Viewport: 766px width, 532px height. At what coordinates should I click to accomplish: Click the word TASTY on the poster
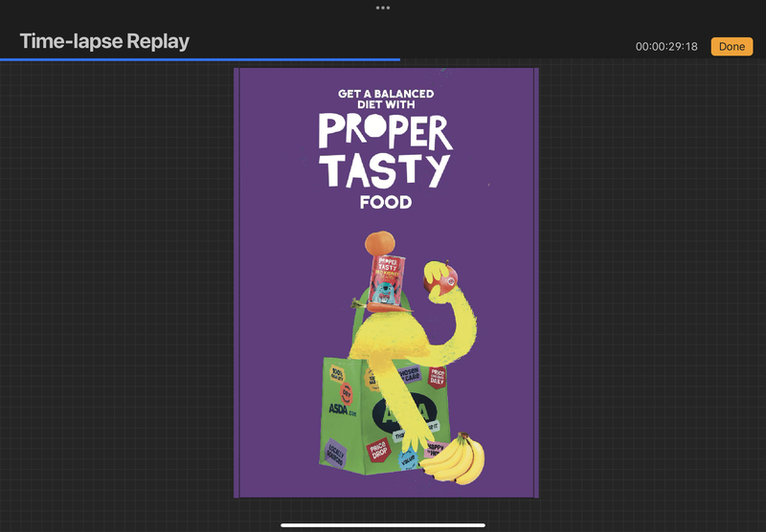point(385,171)
